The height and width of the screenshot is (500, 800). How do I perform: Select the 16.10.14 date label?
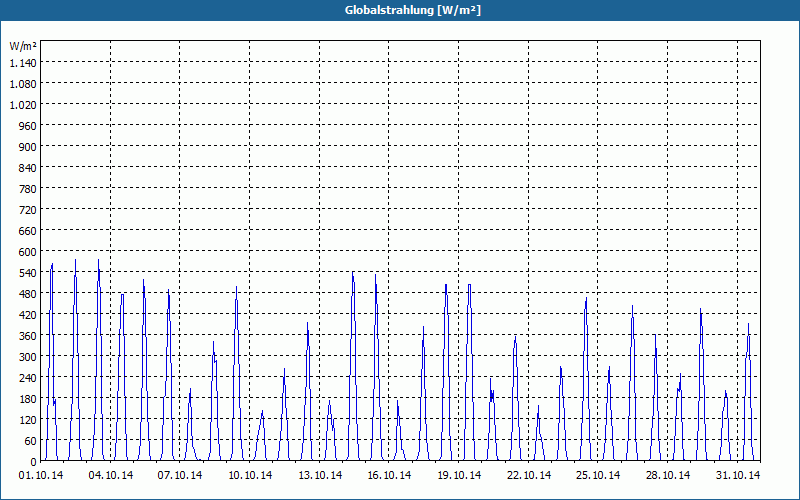(x=389, y=476)
